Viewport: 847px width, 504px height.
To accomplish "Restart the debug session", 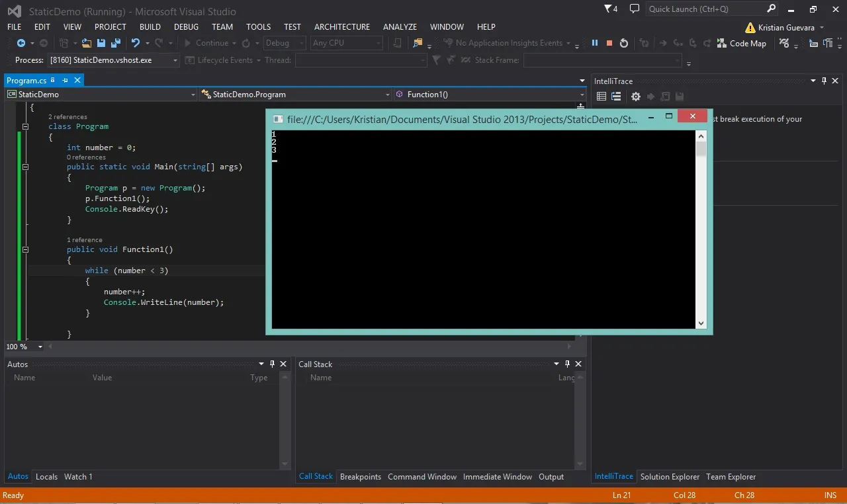I will coord(624,43).
